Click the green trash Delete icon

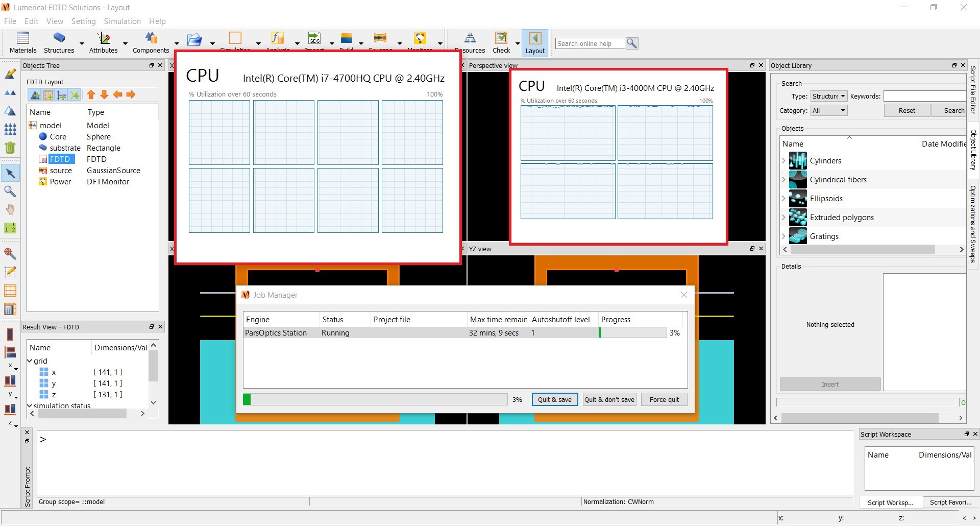10,148
